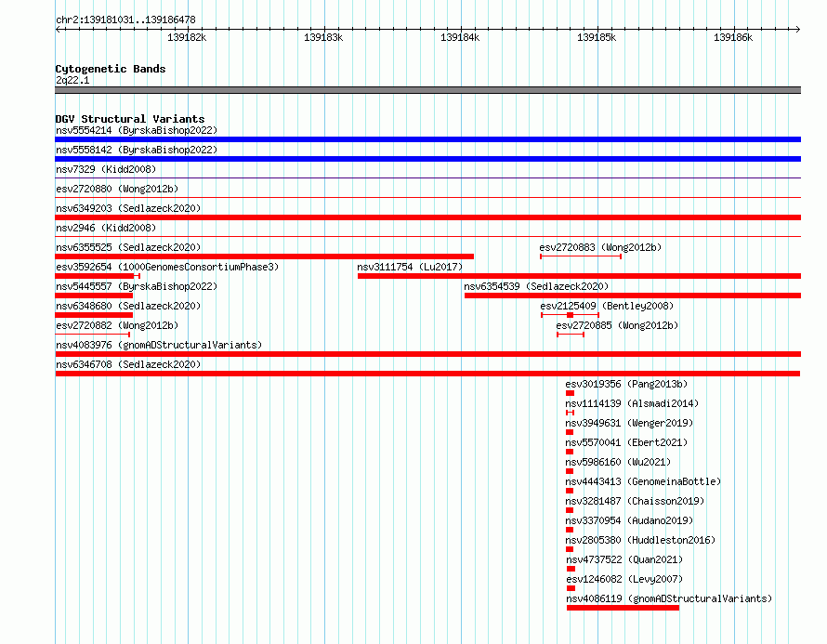
Task: Open nsv4443413 (GenomeinaBottle) label
Action: [x=643, y=481]
